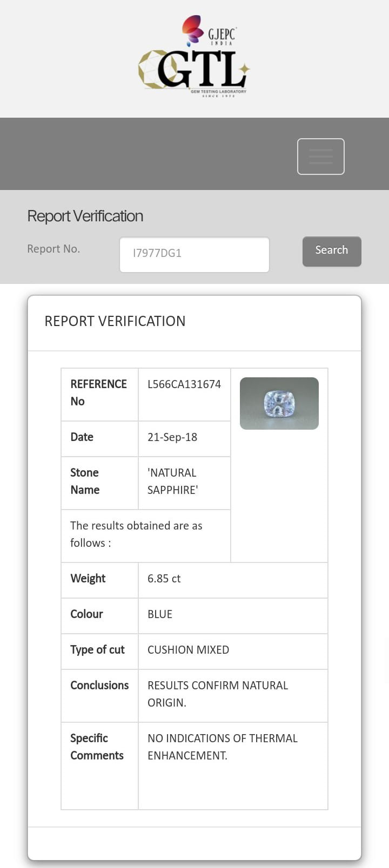The width and height of the screenshot is (389, 868).
Task: Click the results obtained text row
Action: (x=146, y=536)
